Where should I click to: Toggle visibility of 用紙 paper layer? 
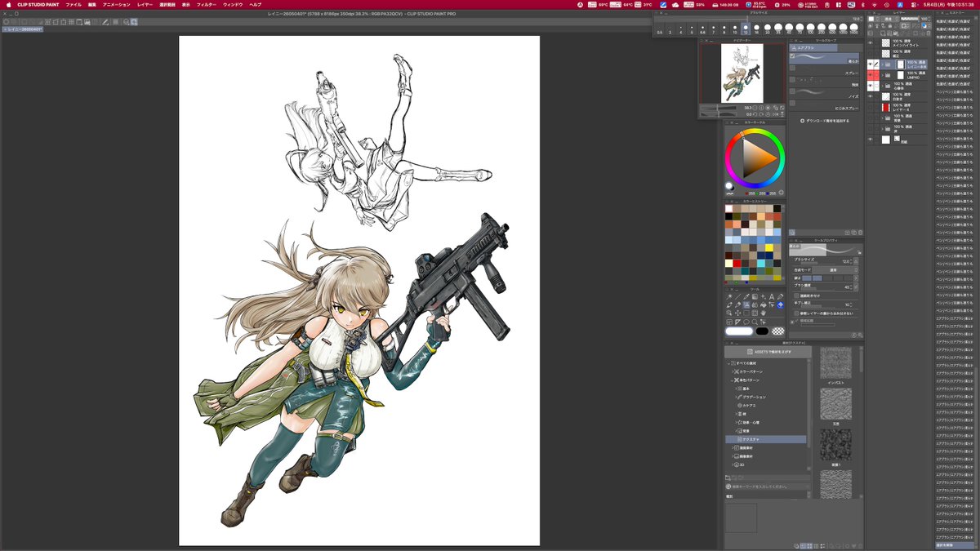point(870,140)
